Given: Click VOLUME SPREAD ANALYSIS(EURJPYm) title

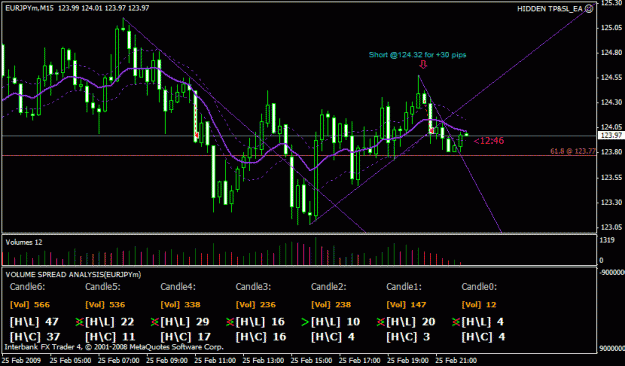Looking at the screenshot, I should 73,274.
